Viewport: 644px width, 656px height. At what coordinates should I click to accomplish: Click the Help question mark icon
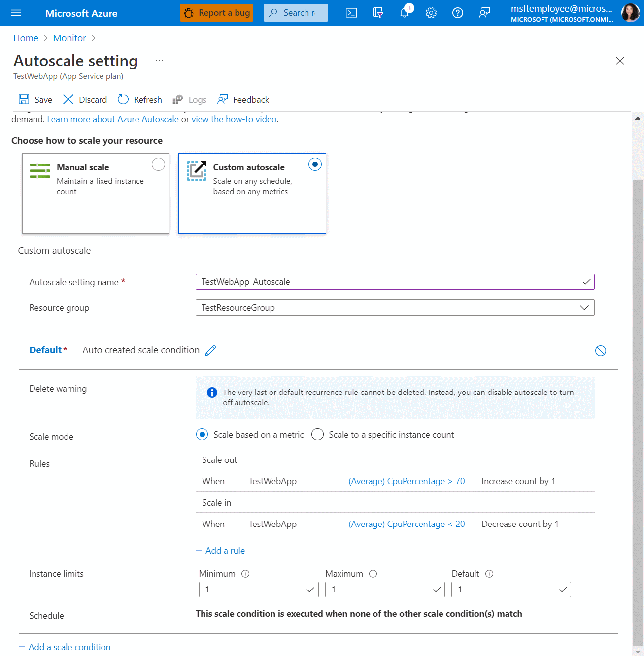[458, 13]
